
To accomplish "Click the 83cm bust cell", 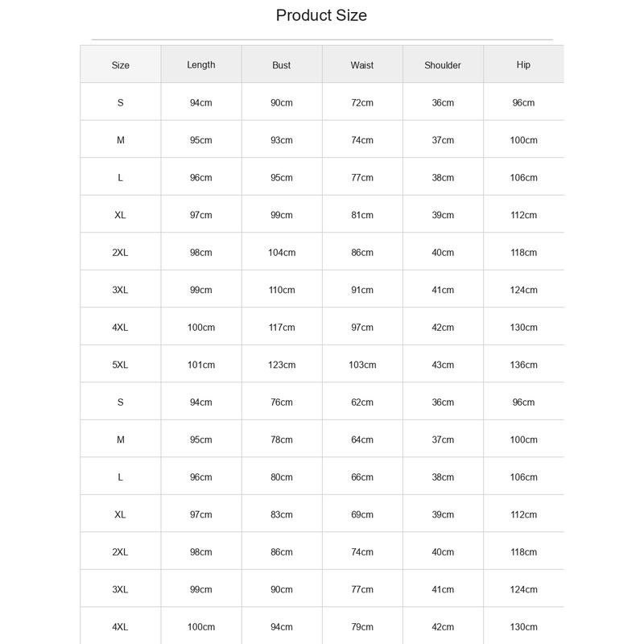I will click(282, 514).
